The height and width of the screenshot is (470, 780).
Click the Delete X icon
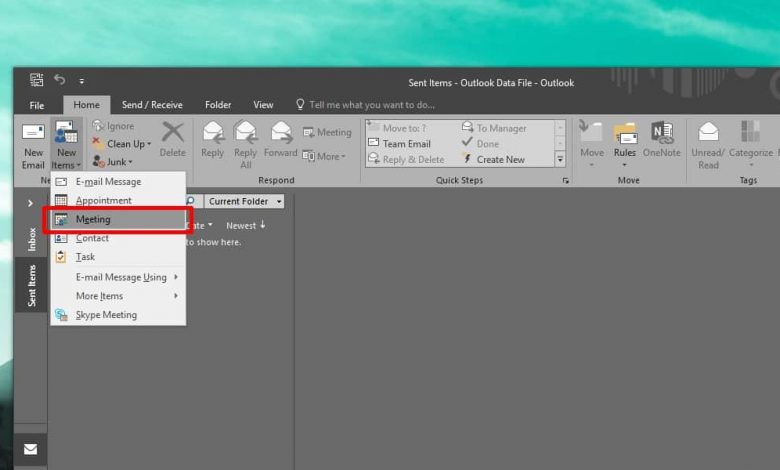tap(173, 132)
